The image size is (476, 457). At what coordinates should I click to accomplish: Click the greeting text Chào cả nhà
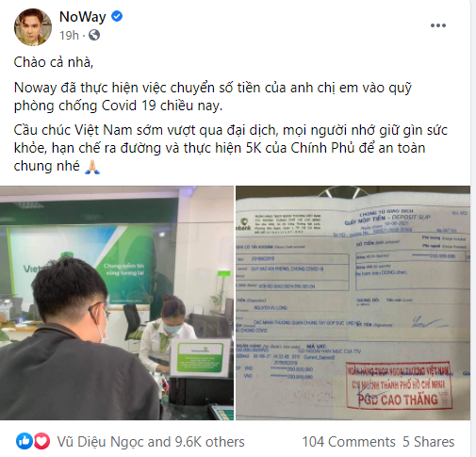coord(54,62)
